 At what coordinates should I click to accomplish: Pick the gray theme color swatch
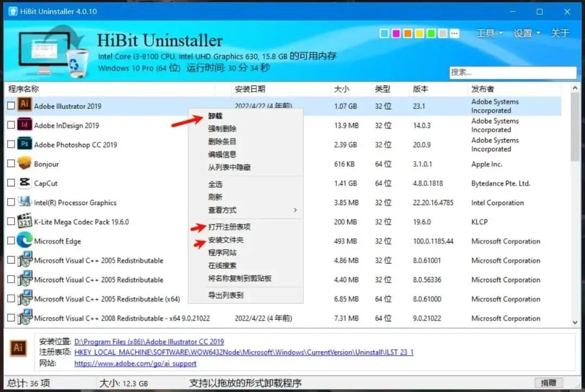pyautogui.click(x=443, y=34)
